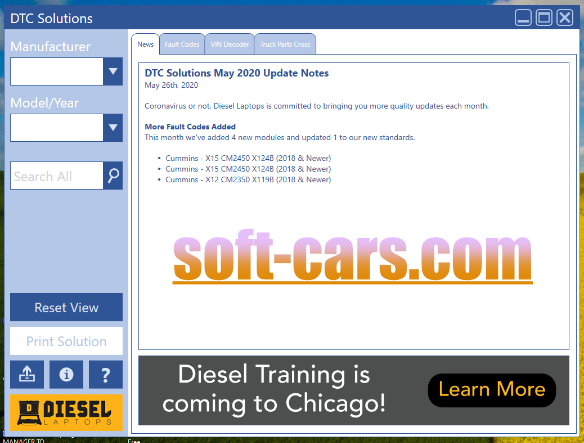This screenshot has width=584, height=443.
Task: Close the DTC Solutions window
Action: point(565,18)
